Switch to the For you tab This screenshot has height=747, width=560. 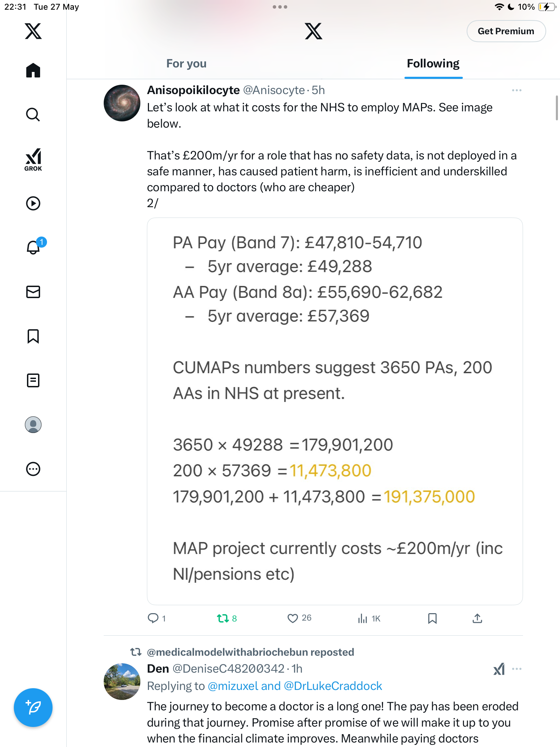click(x=186, y=64)
